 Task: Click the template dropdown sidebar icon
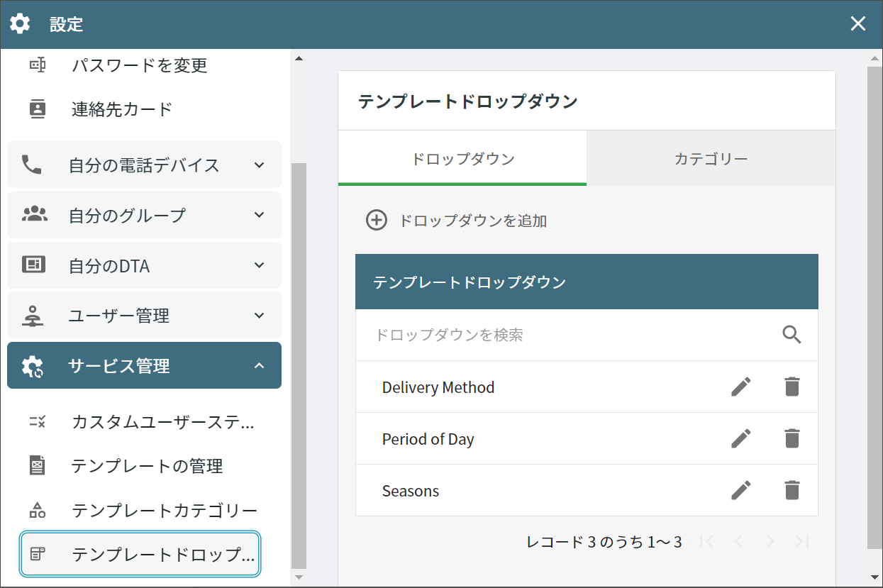coord(38,554)
